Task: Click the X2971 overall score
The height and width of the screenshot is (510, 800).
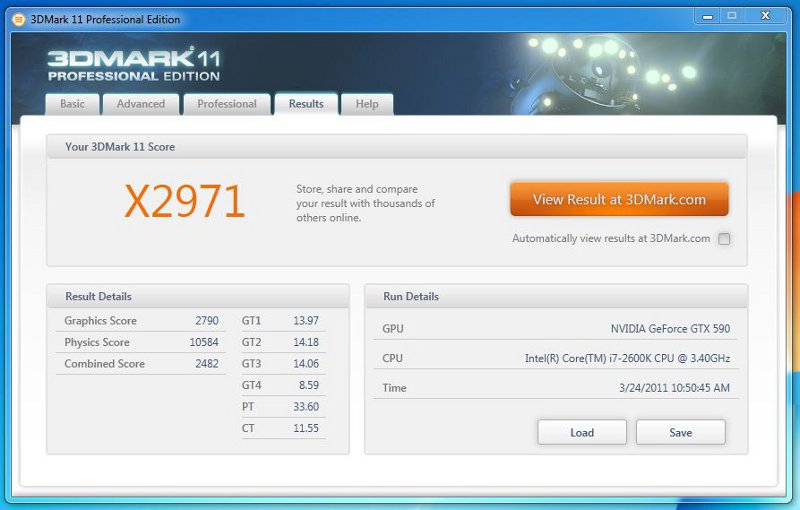Action: coord(185,201)
